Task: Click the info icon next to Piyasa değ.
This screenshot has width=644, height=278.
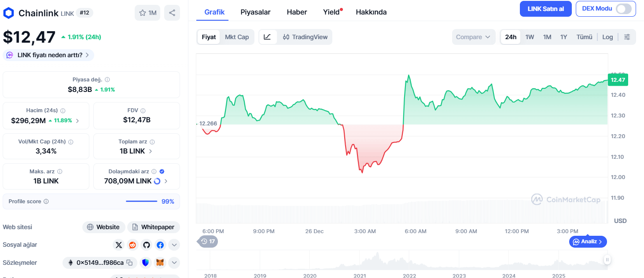Action: pos(107,80)
